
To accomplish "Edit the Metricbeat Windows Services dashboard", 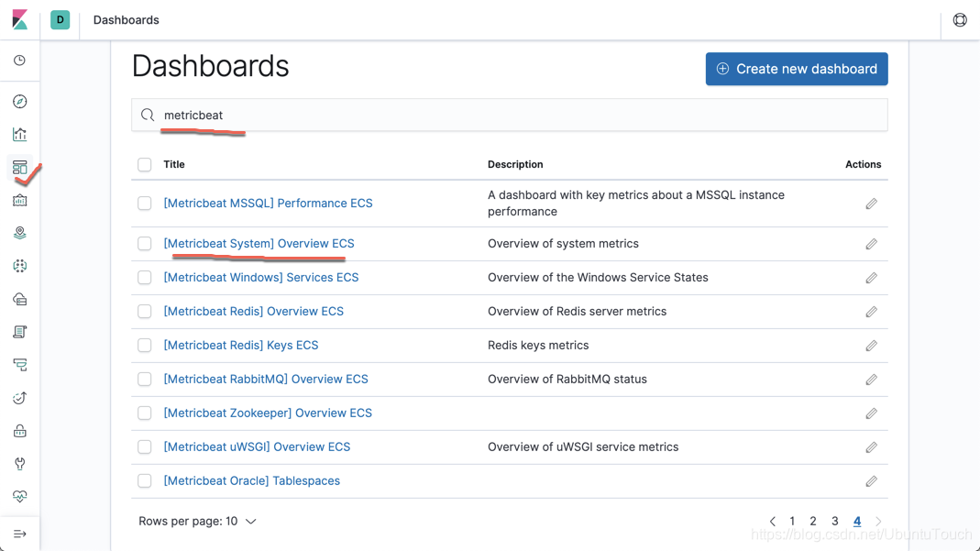I will coord(871,278).
